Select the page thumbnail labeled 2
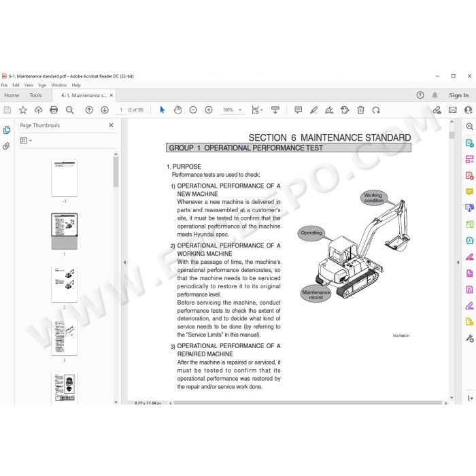Screen dimensions: 476x476 [65, 284]
